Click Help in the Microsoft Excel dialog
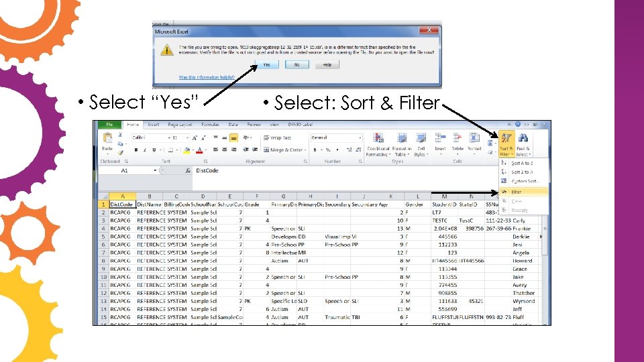Viewport: 644px width, 362px height. click(x=327, y=64)
